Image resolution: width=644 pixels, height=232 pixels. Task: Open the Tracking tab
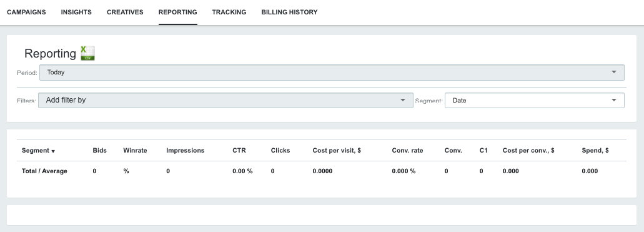point(229,13)
